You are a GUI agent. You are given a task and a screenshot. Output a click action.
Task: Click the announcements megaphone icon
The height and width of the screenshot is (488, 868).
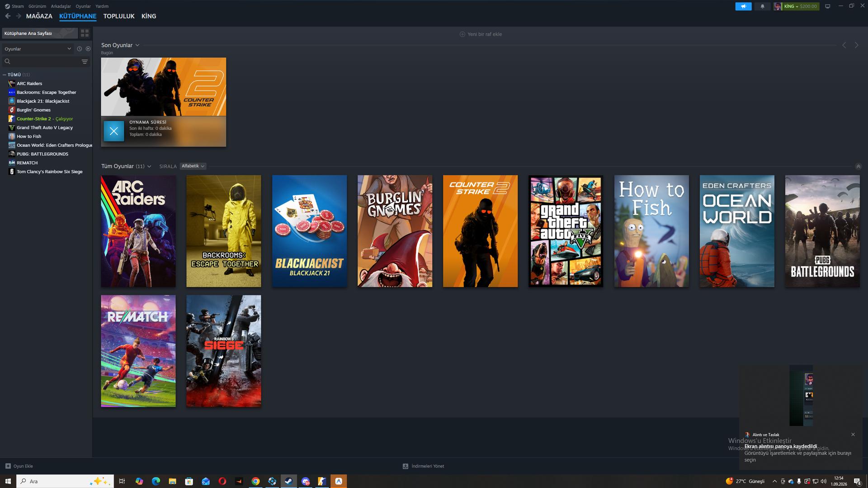(743, 6)
